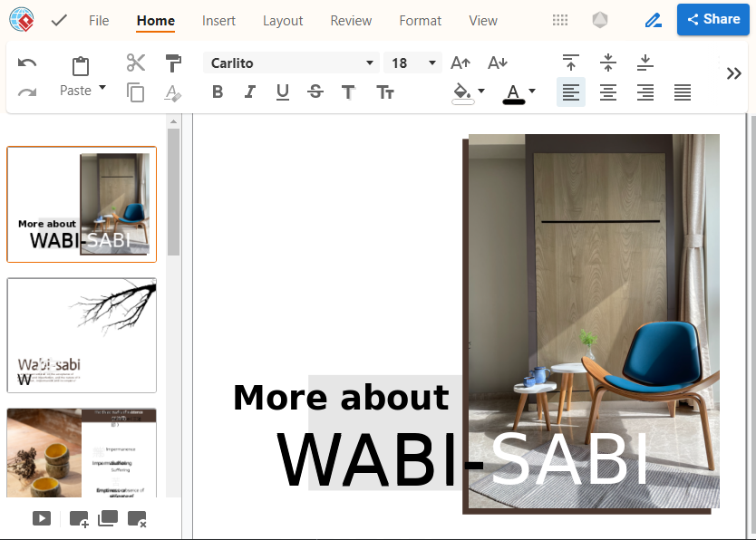Click the Undo arrow icon
This screenshot has height=540, width=756.
point(27,63)
